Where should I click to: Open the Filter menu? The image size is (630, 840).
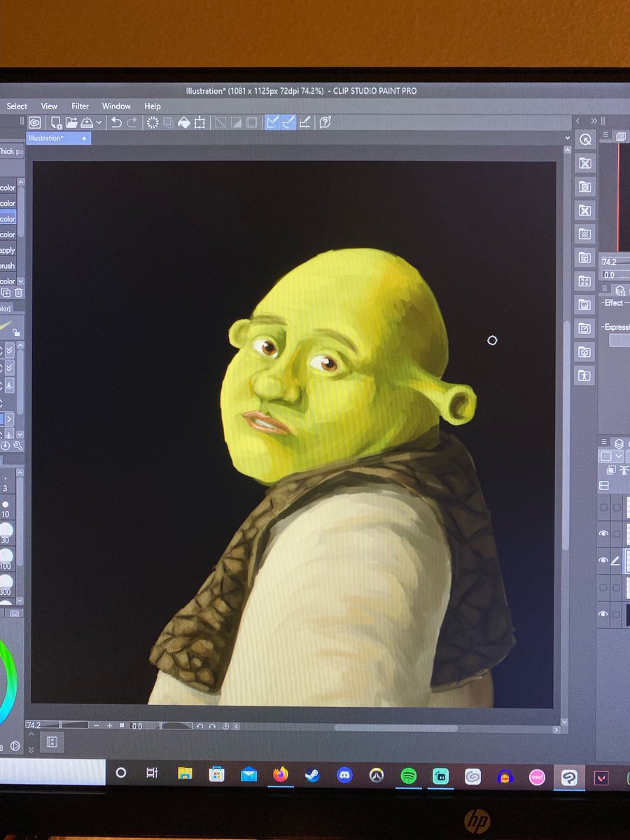[80, 106]
